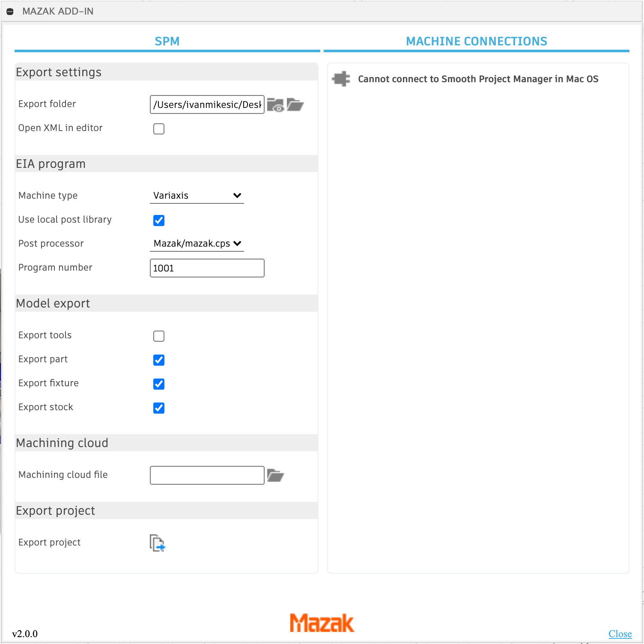
Task: Click the 'Machine type' label
Action: click(x=48, y=196)
